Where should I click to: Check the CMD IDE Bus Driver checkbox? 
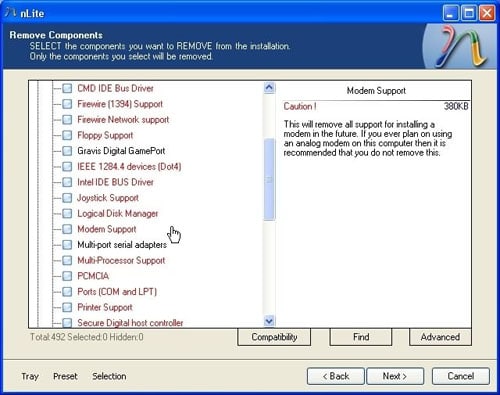coord(67,88)
